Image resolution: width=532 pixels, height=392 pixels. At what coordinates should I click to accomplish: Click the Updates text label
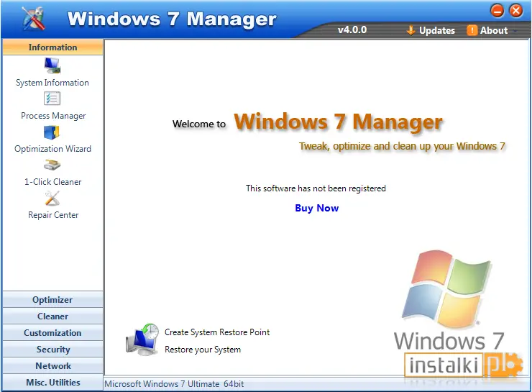point(437,30)
